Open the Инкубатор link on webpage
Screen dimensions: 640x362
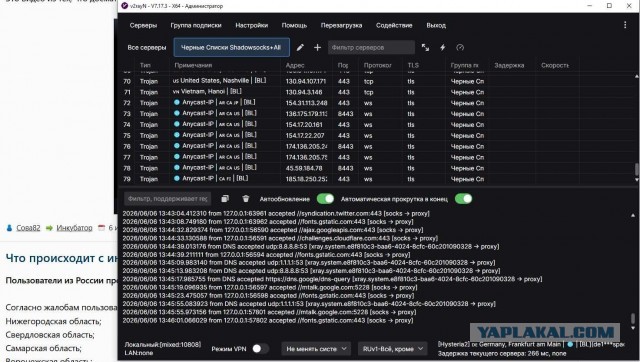coord(74,228)
